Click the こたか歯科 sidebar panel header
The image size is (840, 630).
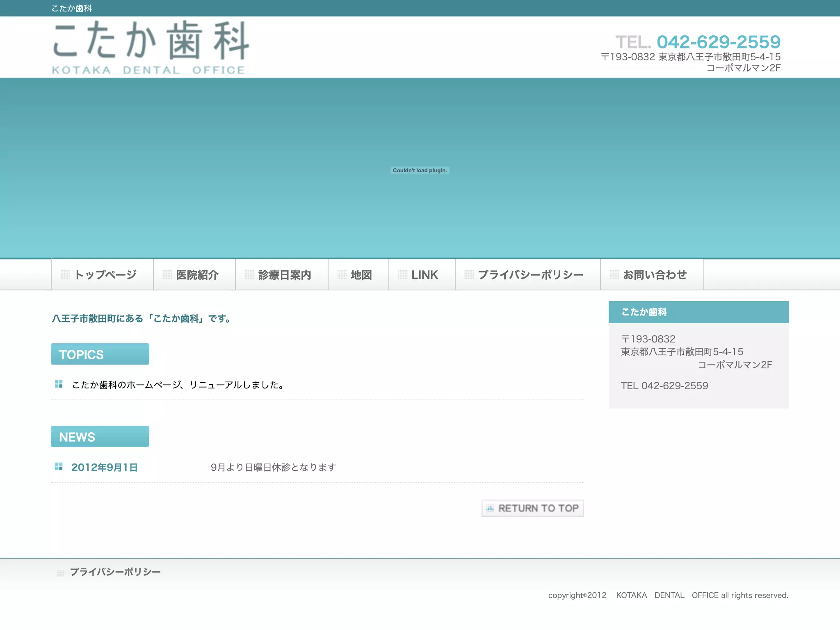tap(699, 312)
